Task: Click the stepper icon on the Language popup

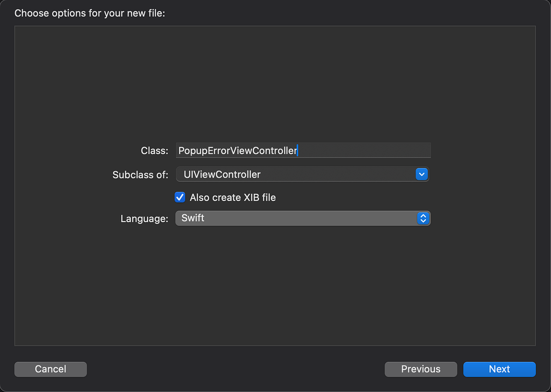Action: (423, 218)
